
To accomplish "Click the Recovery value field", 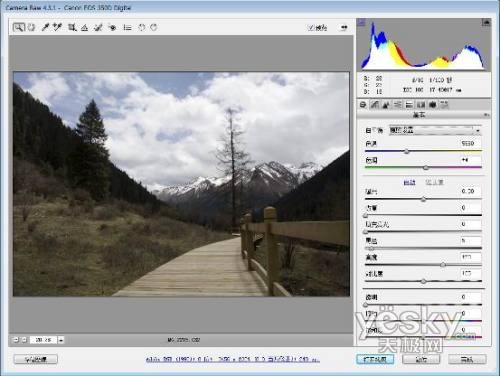I will 470,208.
